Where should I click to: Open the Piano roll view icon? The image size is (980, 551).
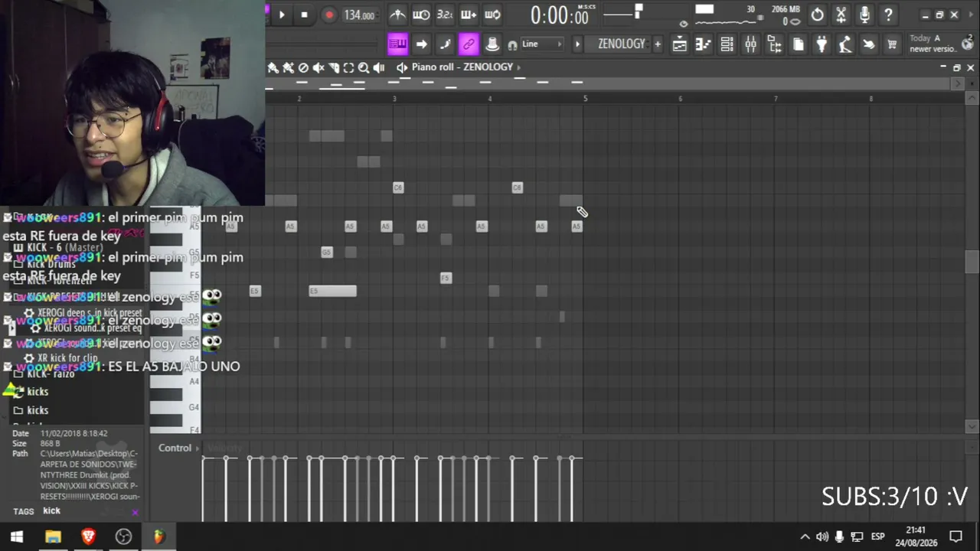tap(703, 44)
